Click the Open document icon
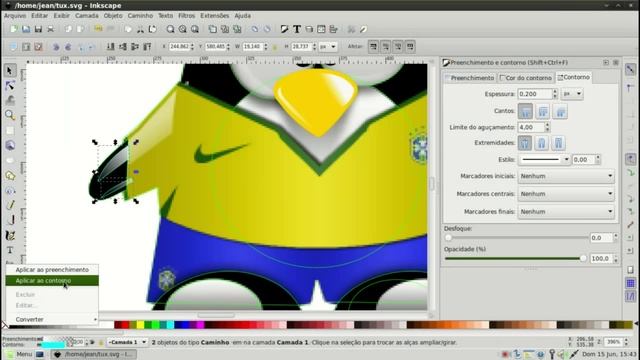640x360 pixels. click(26, 29)
